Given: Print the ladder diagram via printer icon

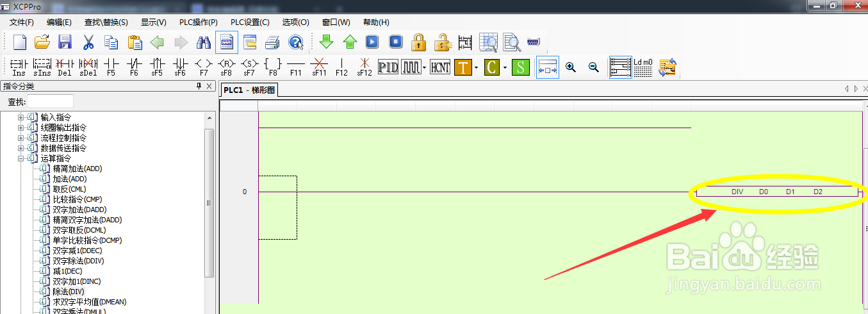Looking at the screenshot, I should (272, 42).
